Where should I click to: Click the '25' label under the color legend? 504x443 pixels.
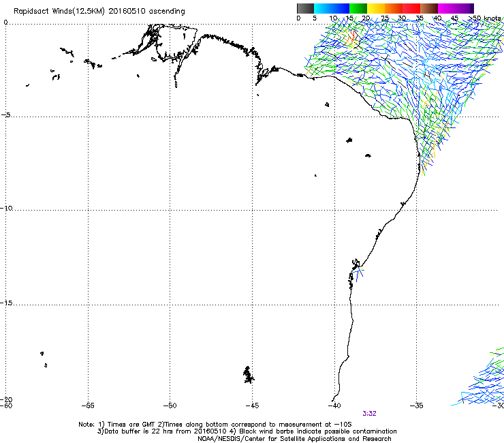pos(385,18)
